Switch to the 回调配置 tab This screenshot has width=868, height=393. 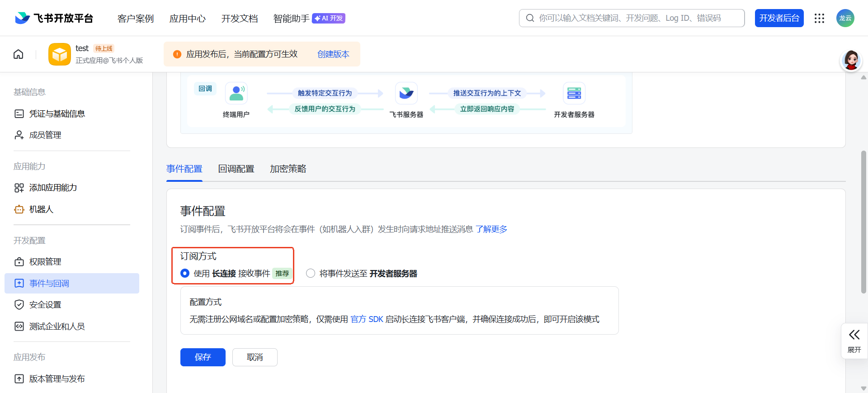point(236,169)
